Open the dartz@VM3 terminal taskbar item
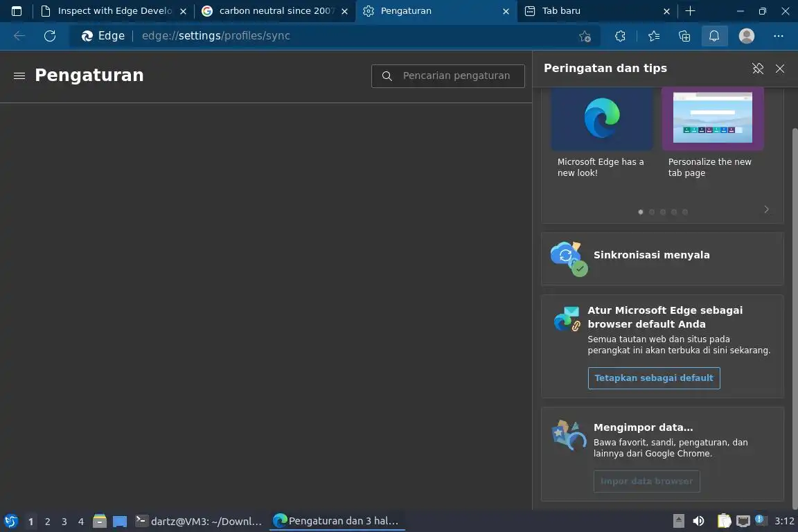The width and height of the screenshot is (798, 532). pyautogui.click(x=199, y=522)
